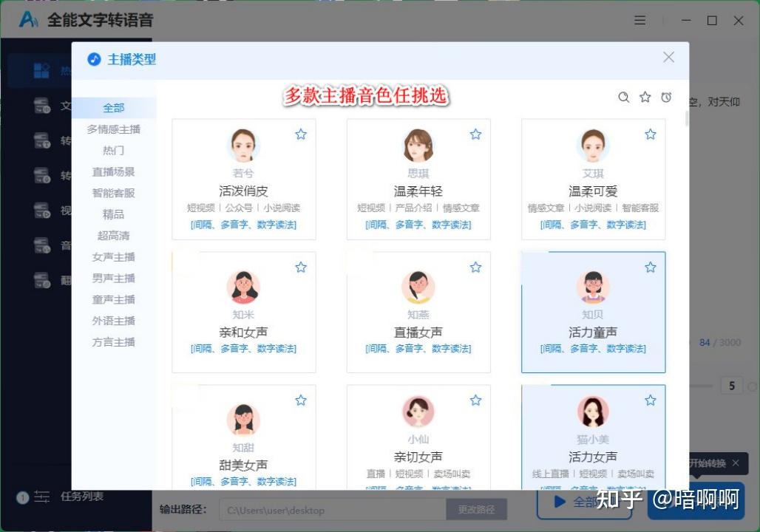Screen dimensions: 760x532
Task: Select 猫小美 avatar
Action: click(x=593, y=412)
